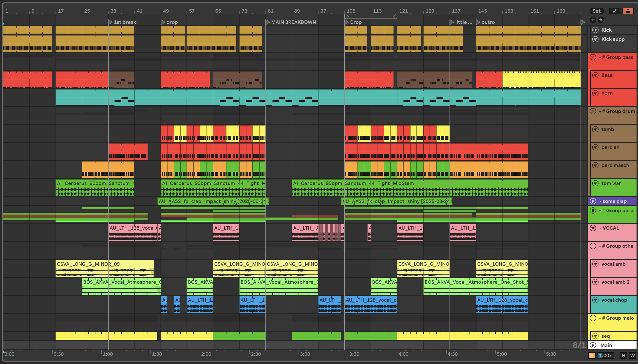Viewport: 638px width, 364px height.
Task: Unfold the some clap track
Action: tap(593, 201)
